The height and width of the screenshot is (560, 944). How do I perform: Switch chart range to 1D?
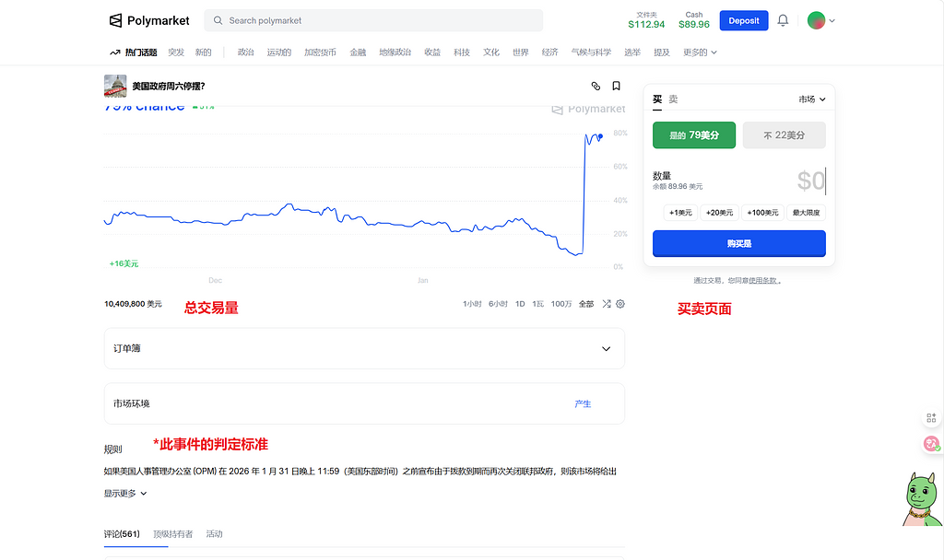[x=520, y=304]
